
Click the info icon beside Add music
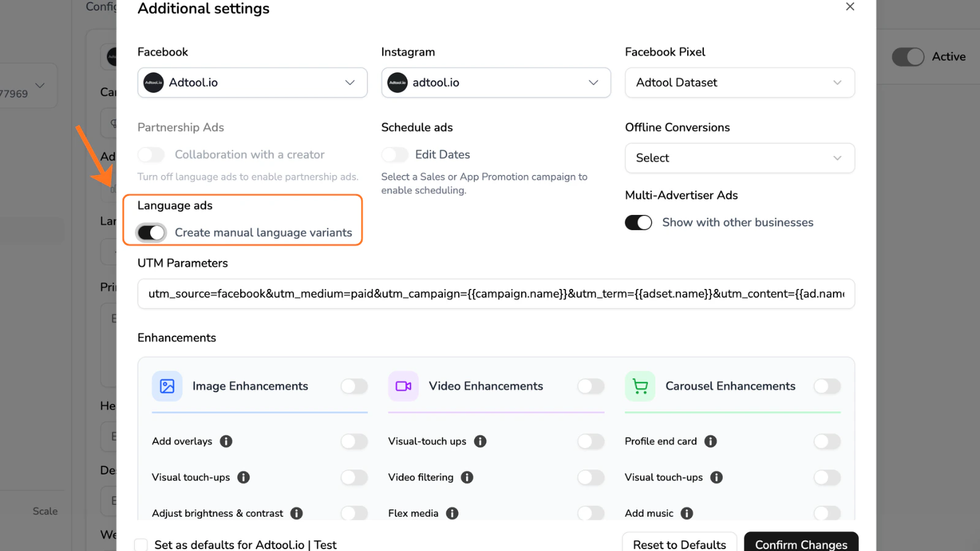(x=687, y=514)
